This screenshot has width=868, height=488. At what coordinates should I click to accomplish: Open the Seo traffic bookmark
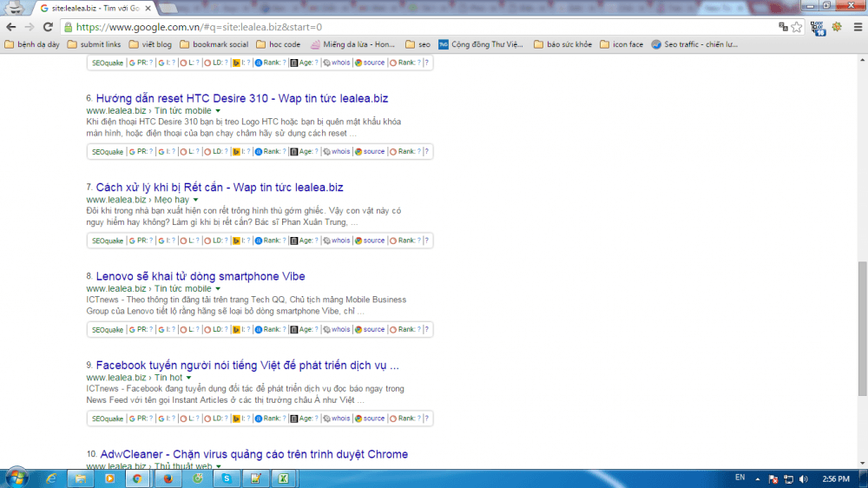tap(694, 44)
